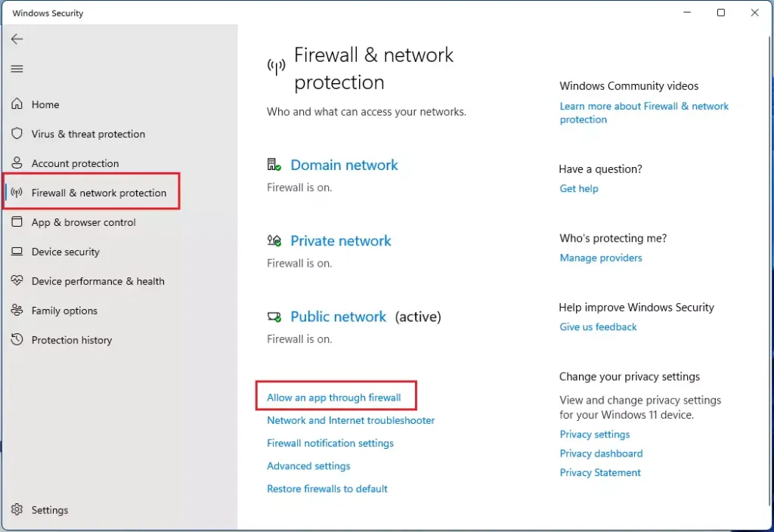
Task: Open the hamburger navigation menu icon
Action: coord(17,69)
